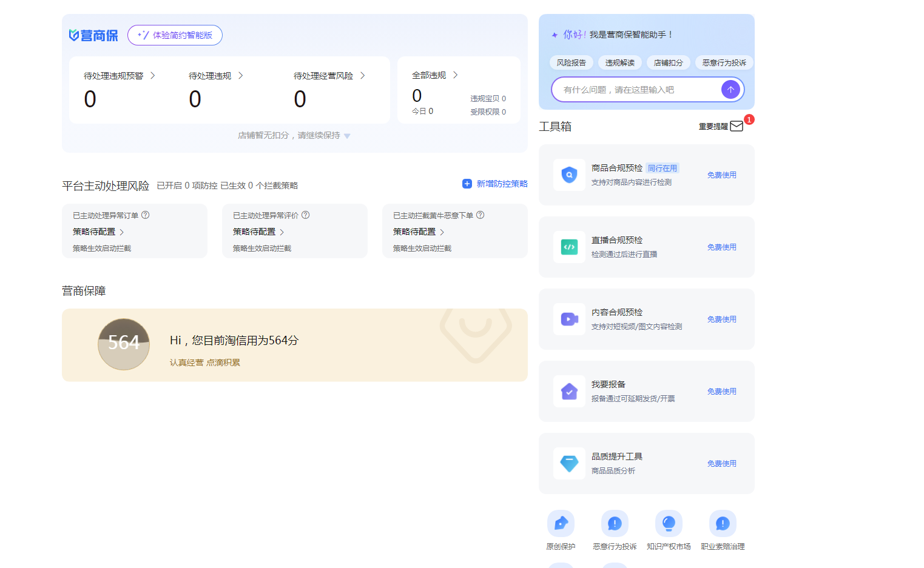Click the 受限权限 0 count
The image size is (924, 568).
[x=488, y=112]
